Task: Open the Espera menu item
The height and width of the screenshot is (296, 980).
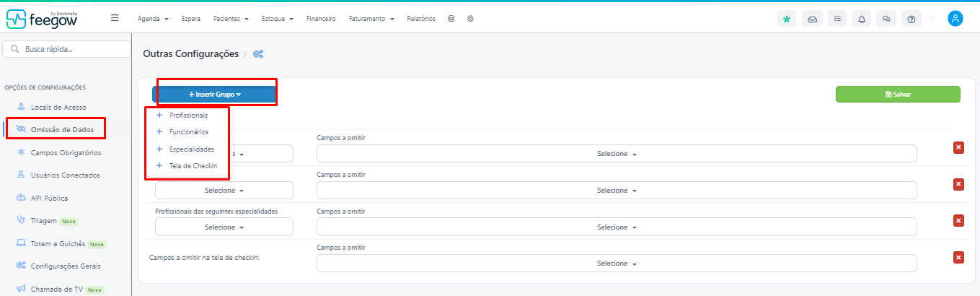Action: 191,19
